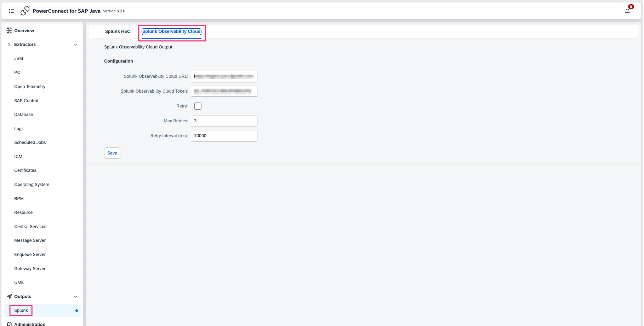Select the Splunk Observability Cloud tab

[171, 31]
